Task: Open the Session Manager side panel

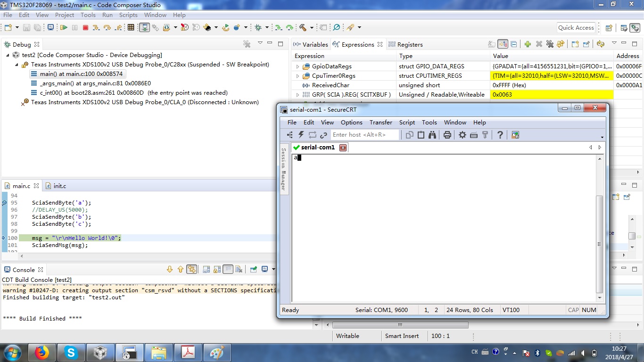Action: click(x=284, y=169)
